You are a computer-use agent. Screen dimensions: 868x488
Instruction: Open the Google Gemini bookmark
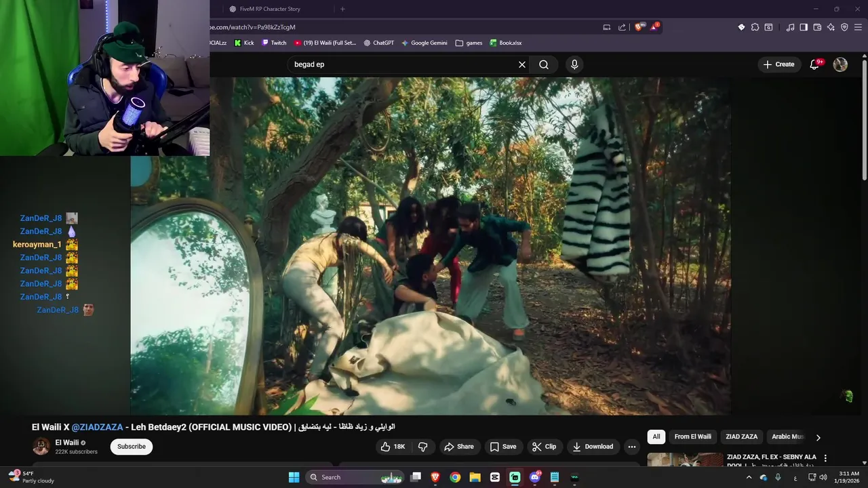pos(425,43)
